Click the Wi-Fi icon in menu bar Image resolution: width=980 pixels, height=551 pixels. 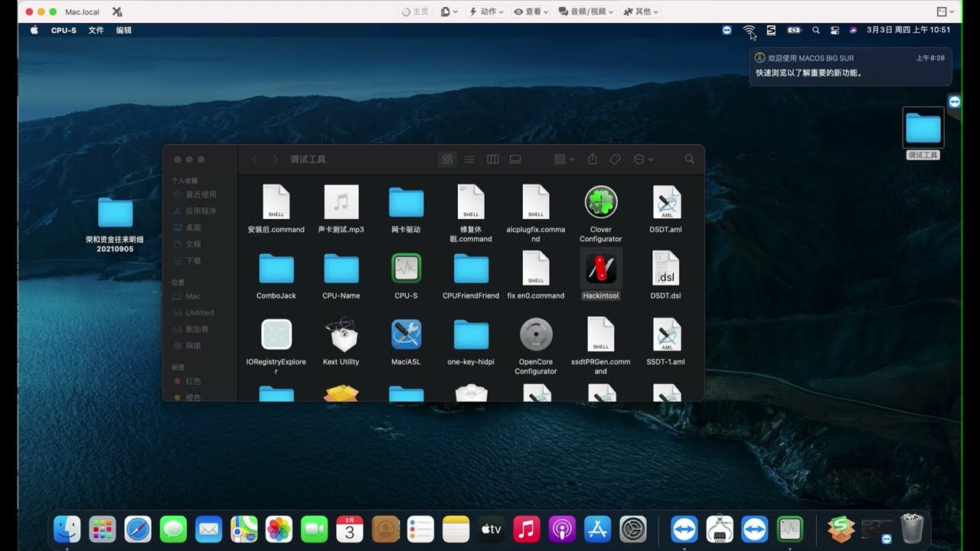[749, 30]
